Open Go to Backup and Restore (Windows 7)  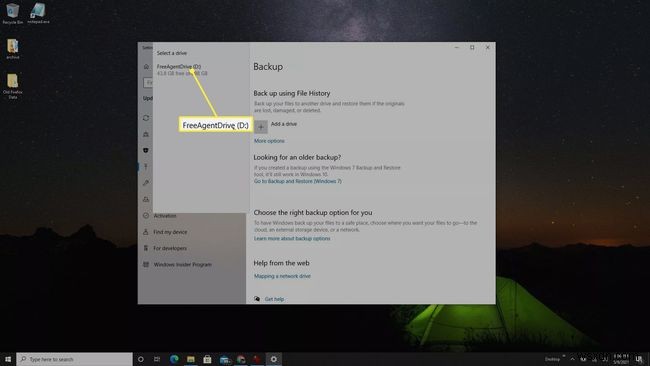coord(298,181)
